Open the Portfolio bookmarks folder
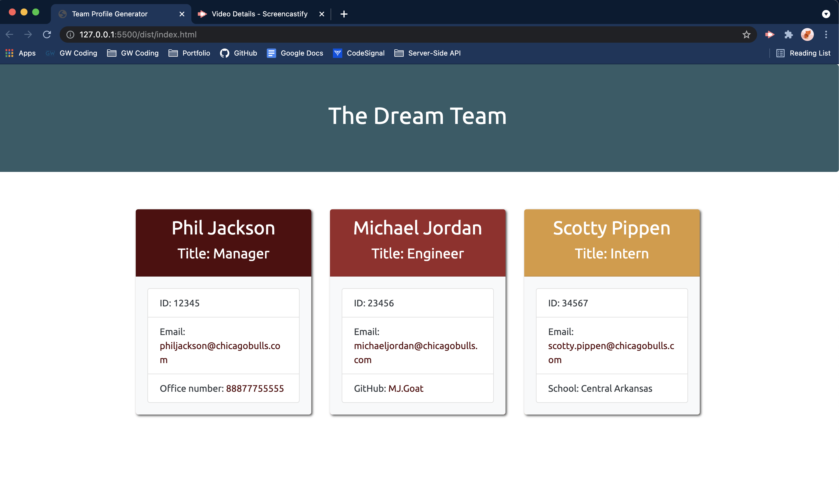This screenshot has width=839, height=504. point(189,53)
